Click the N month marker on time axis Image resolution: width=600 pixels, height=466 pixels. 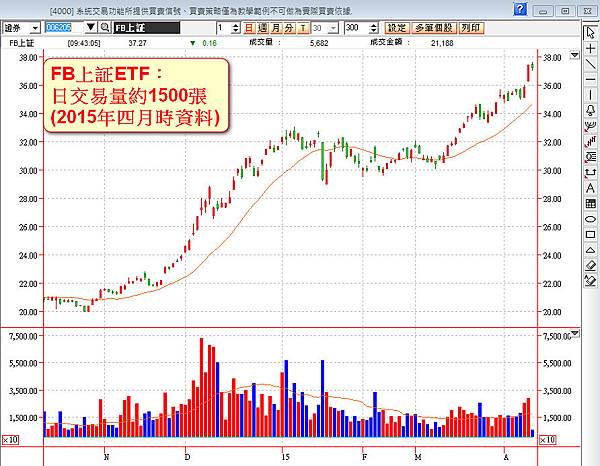[x=106, y=457]
